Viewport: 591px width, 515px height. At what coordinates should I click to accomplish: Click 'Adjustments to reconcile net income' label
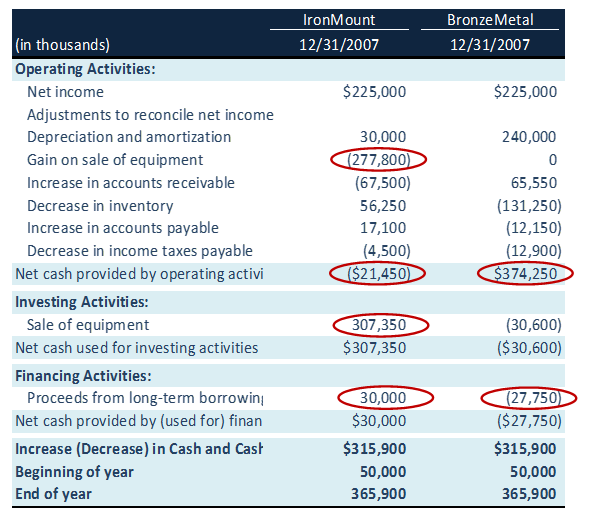pos(150,115)
